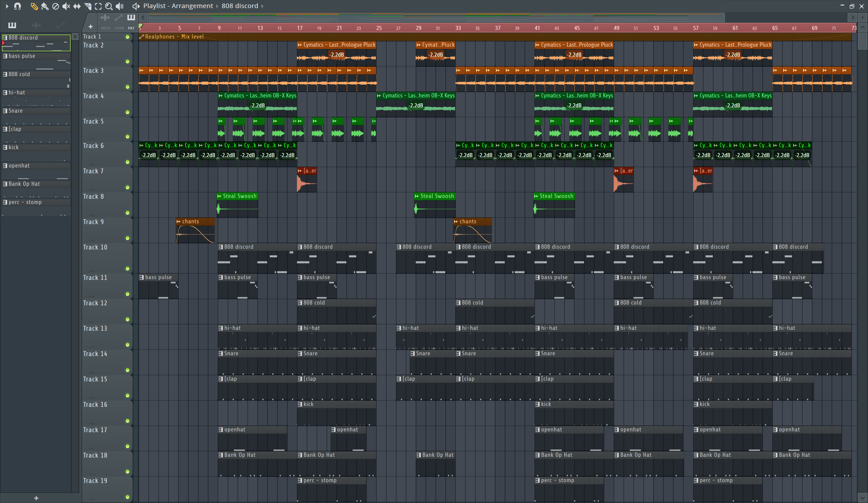Screen dimensions: 868x503
Task: Select the Track 12 label
Action: [x=95, y=303]
